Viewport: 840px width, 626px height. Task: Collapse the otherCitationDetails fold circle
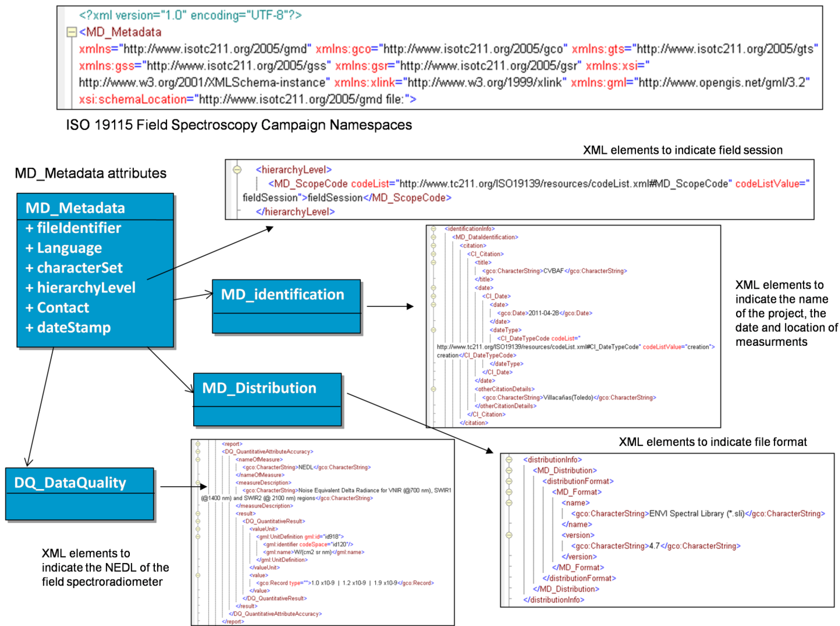[434, 389]
